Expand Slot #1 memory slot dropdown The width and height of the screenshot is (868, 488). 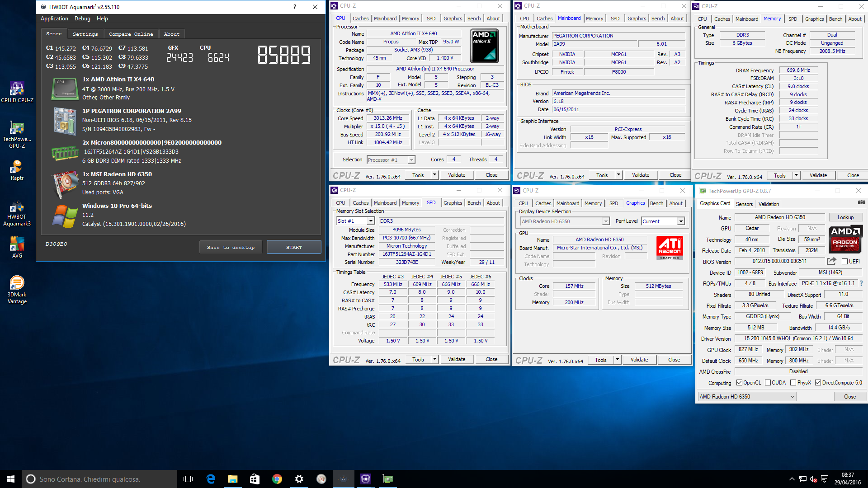coord(371,221)
